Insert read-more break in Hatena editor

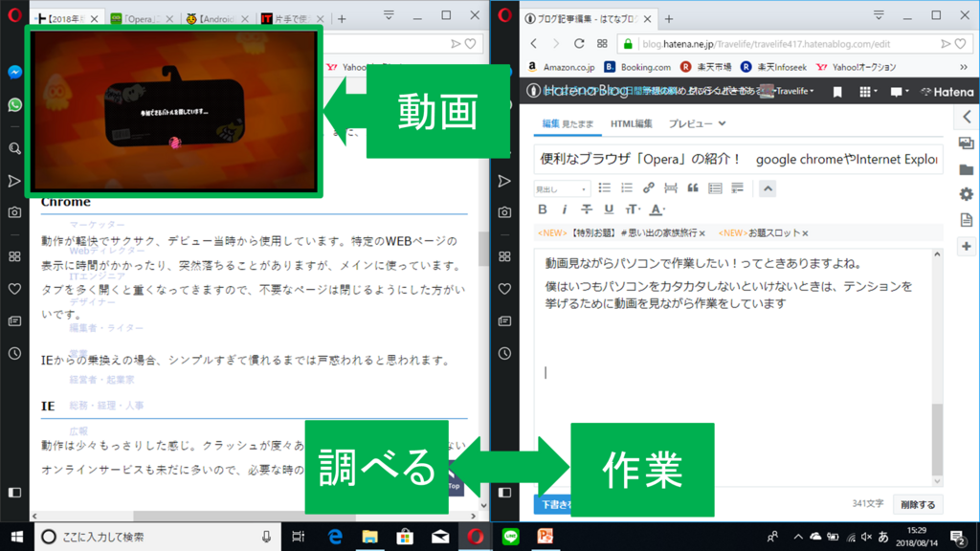coord(671,188)
